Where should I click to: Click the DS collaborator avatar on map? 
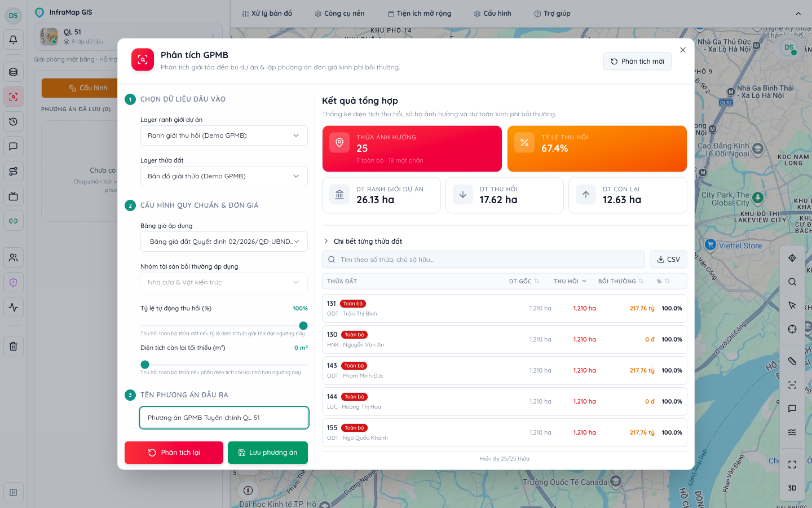point(789,47)
